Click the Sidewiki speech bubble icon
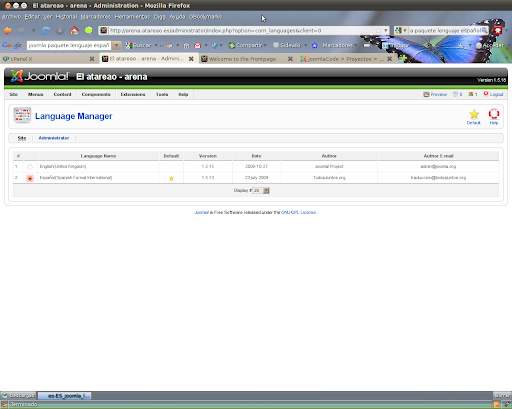 [x=276, y=45]
